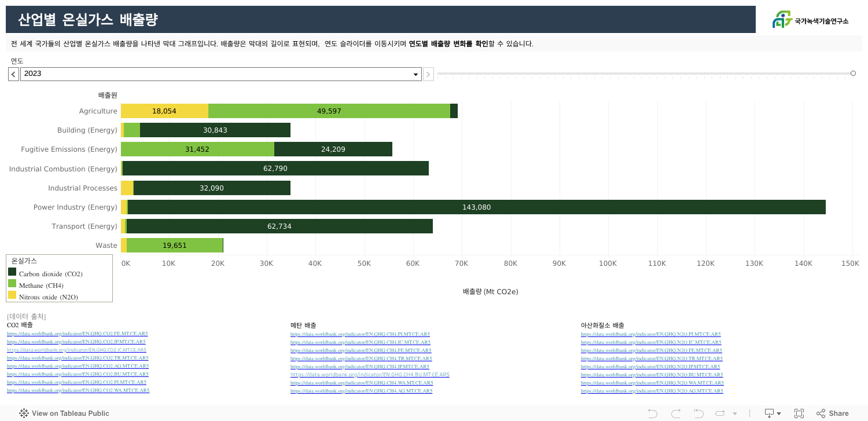Screen dimensions: 868x421
Task: Click the Carbon dioxide (CO2) legend swatch
Action: [x=12, y=272]
